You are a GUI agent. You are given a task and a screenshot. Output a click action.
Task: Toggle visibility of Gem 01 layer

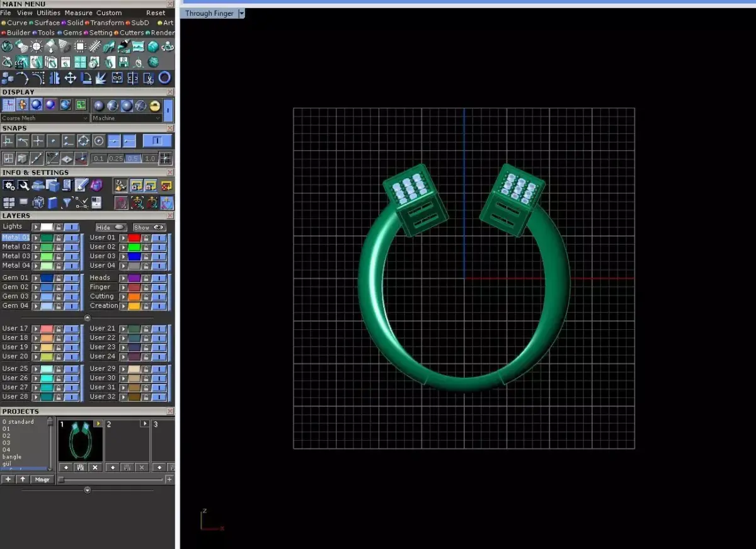click(x=71, y=278)
